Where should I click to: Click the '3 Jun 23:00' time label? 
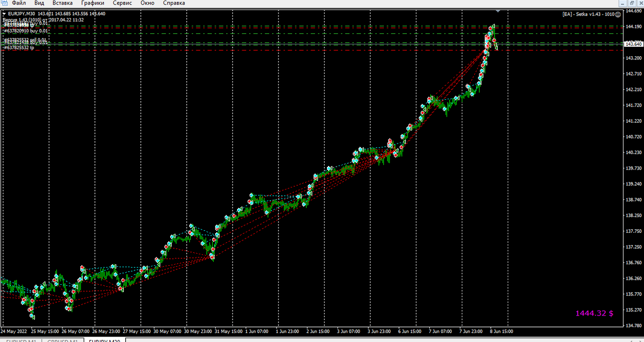pos(380,331)
